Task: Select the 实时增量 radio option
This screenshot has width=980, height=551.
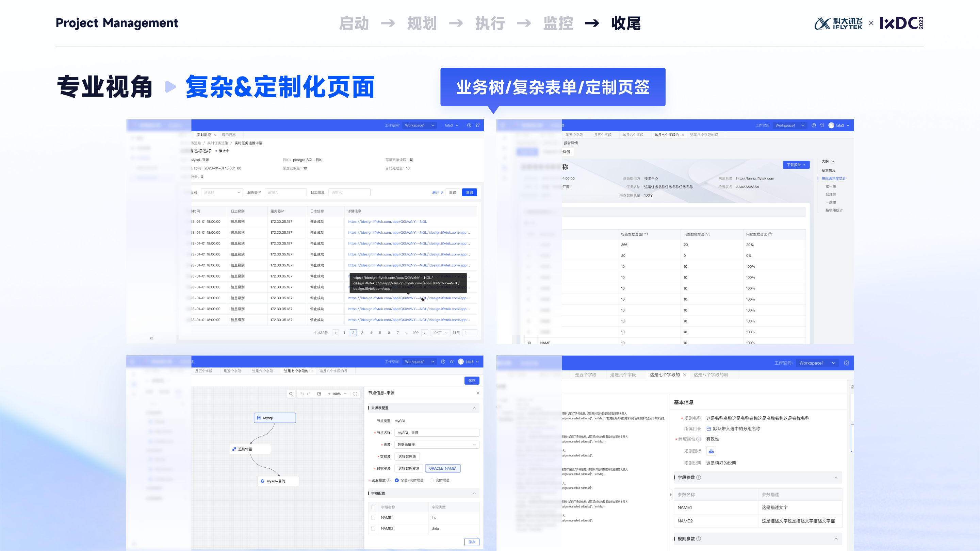Action: (432, 480)
